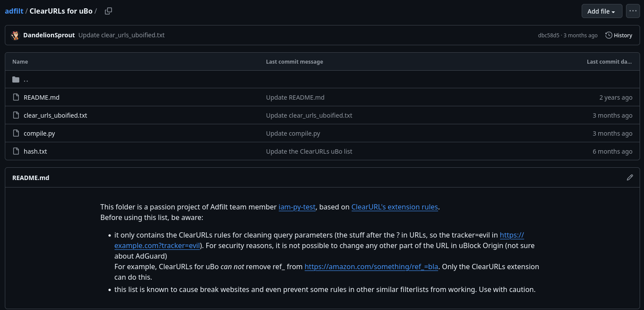Click the '3 months ago' date for compile.py
This screenshot has width=644, height=310.
coord(612,133)
